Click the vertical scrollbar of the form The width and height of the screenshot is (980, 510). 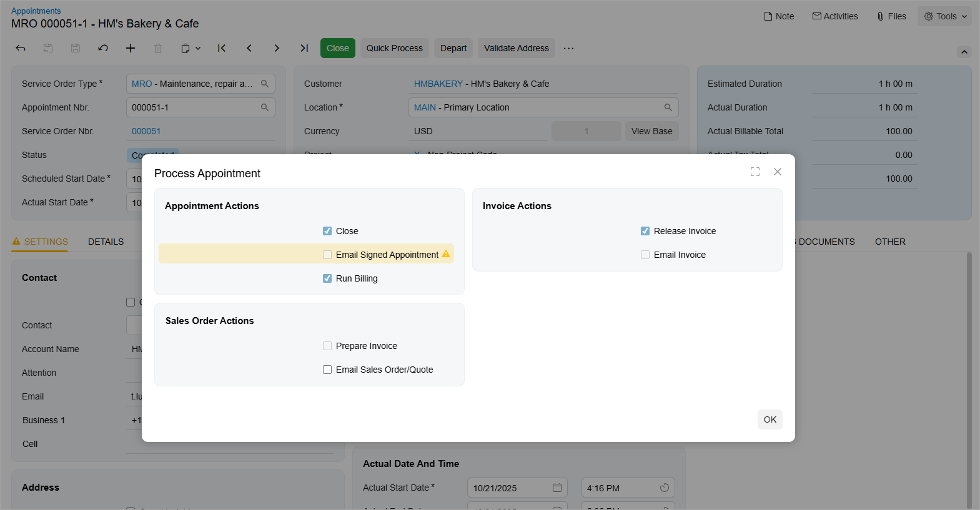[969, 380]
